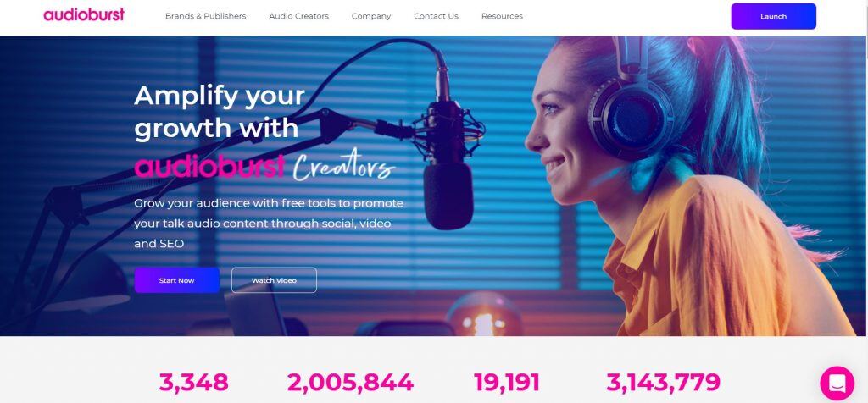Click the Start Now button
This screenshot has width=868, height=403.
pos(176,280)
